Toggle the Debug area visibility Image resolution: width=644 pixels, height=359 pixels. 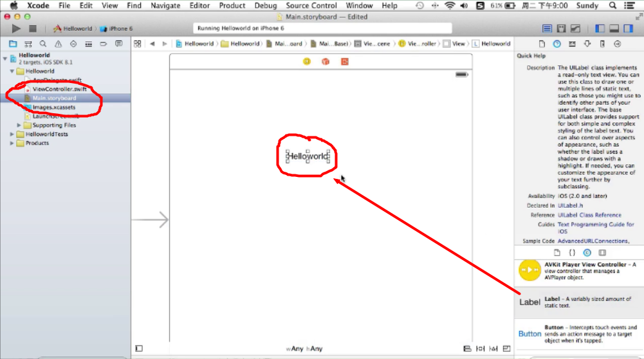tap(614, 28)
